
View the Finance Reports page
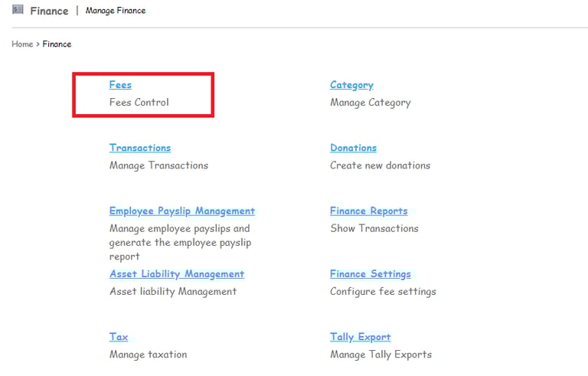[x=368, y=211]
